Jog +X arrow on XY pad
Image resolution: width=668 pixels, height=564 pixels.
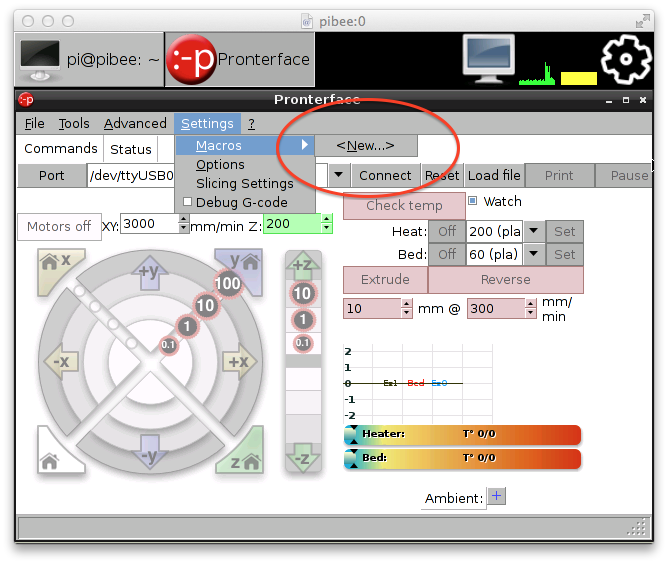239,362
